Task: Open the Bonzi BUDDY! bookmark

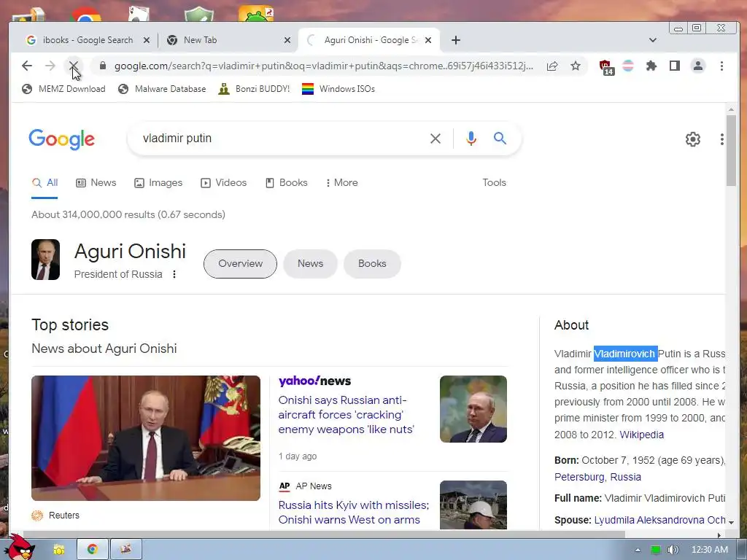Action: (254, 89)
